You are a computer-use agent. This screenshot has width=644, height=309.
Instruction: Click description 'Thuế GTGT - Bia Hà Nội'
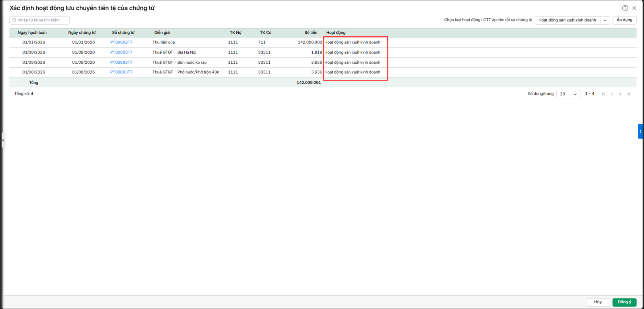pos(174,52)
